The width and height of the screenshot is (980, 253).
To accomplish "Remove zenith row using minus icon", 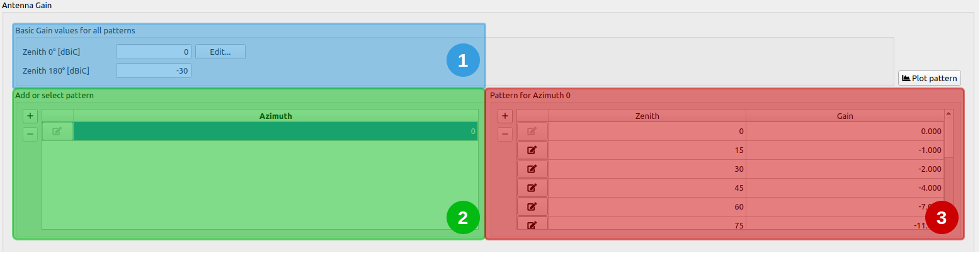I will tap(504, 134).
